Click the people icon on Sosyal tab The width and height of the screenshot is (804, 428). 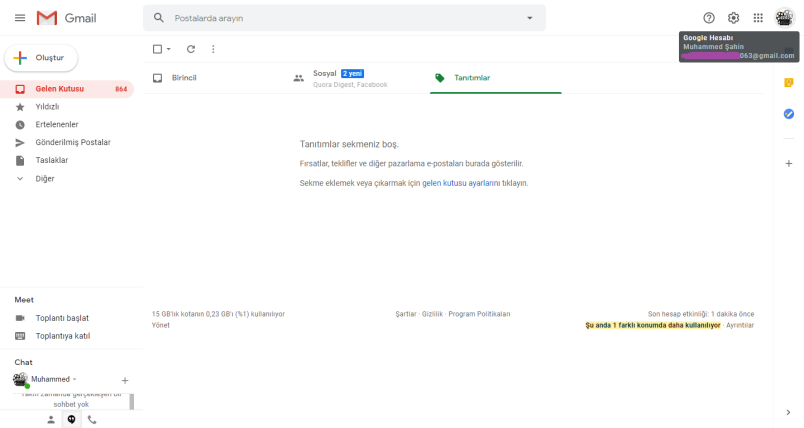(298, 78)
